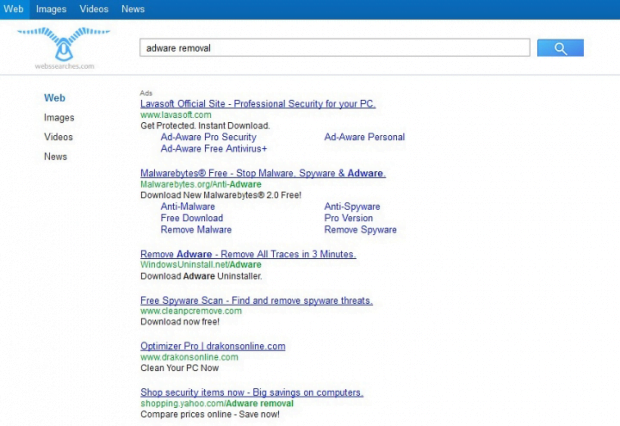Open 'Remove Adware - Remove All Traces' link
620x426 pixels.
(x=248, y=254)
